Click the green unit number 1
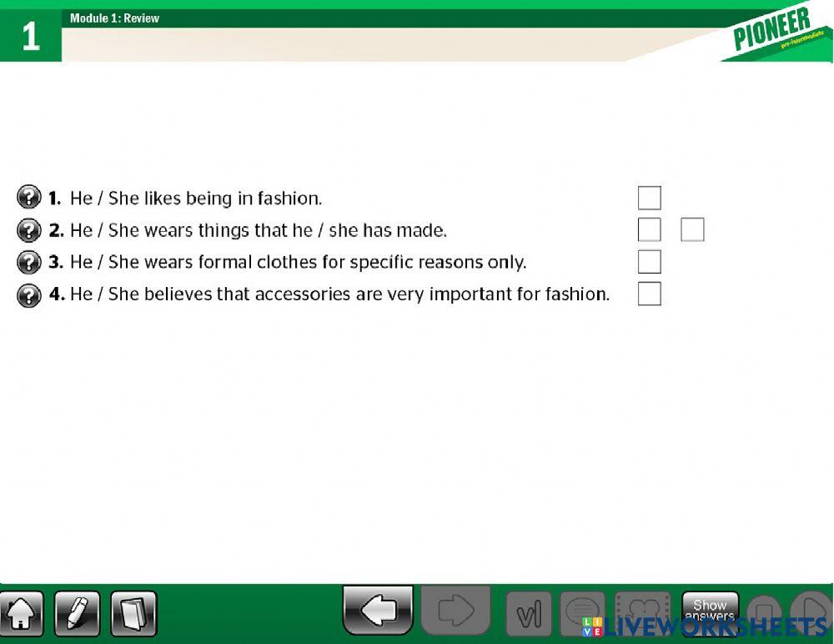 31,37
